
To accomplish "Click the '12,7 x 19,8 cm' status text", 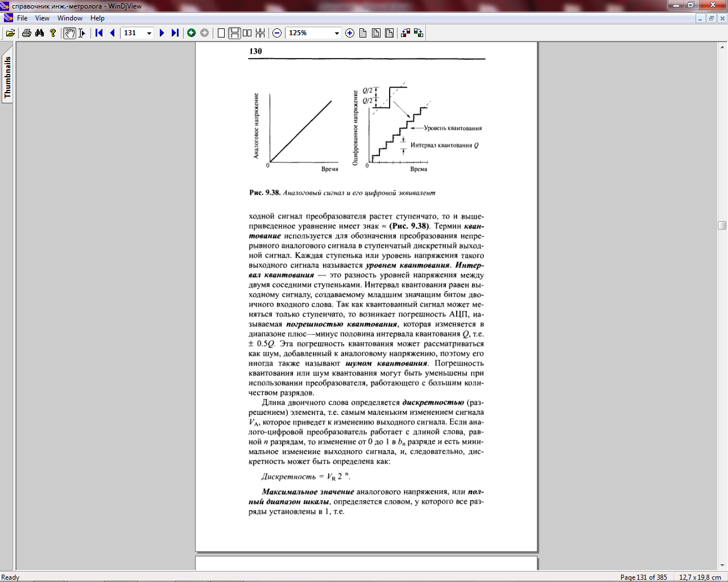I will 700,577.
